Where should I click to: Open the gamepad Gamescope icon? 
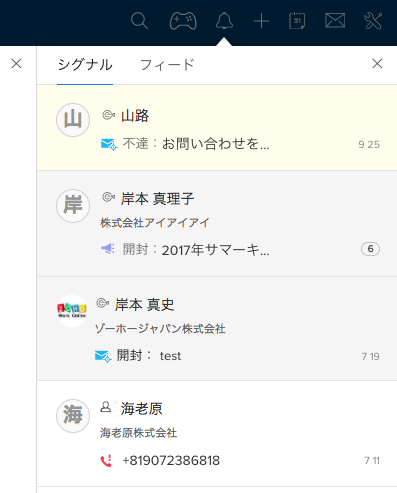click(x=183, y=21)
